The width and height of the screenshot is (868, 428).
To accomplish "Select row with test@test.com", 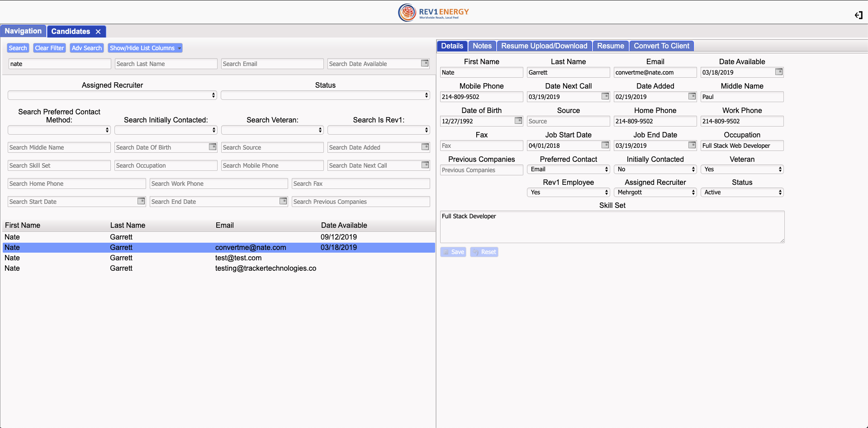I will click(219, 258).
